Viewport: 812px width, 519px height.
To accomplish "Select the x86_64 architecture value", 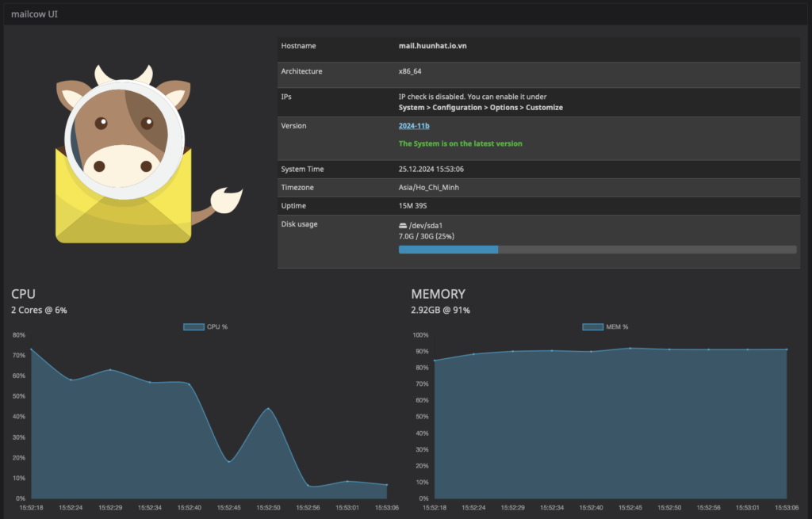I will tap(410, 71).
